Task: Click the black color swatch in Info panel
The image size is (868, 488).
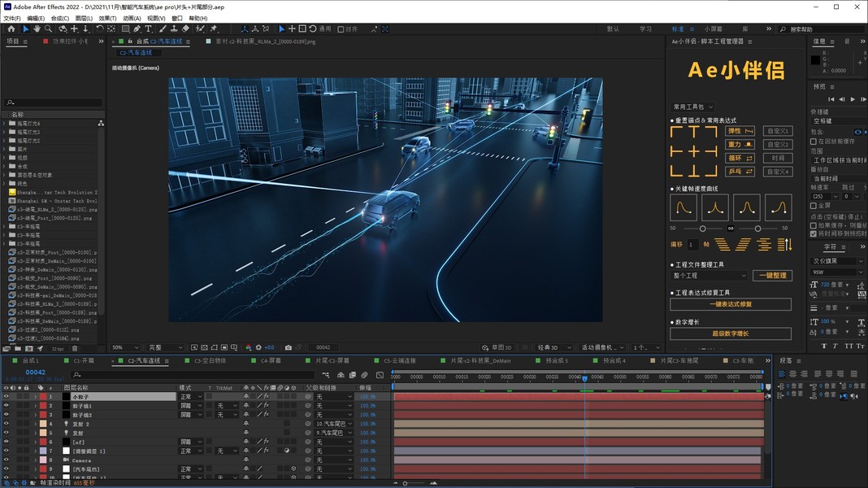Action: [815, 60]
